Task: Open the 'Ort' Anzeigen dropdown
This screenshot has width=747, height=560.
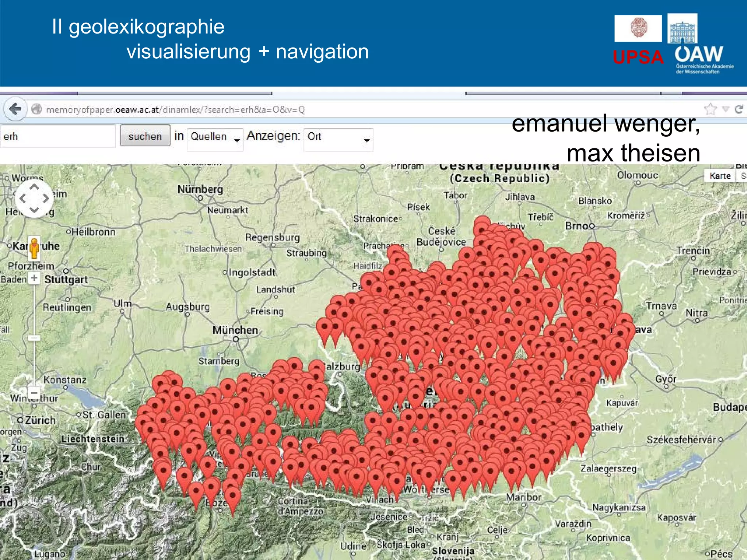Action: [338, 139]
